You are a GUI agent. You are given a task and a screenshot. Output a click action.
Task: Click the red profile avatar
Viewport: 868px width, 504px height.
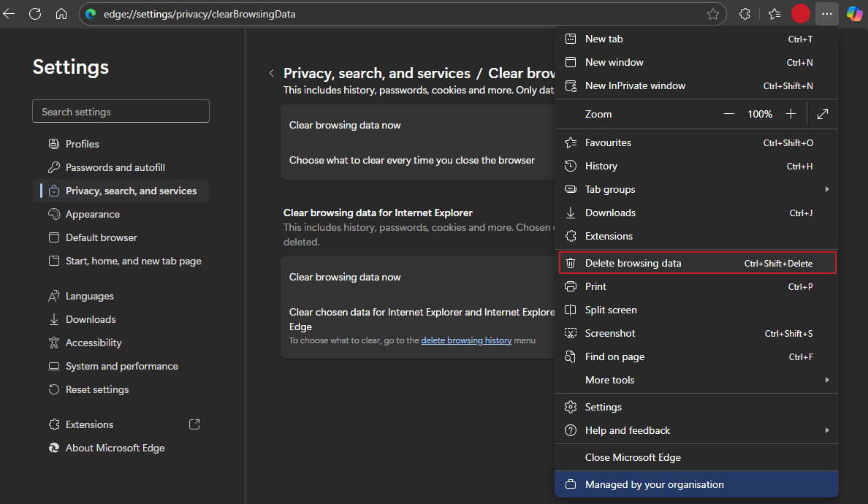[x=801, y=14]
